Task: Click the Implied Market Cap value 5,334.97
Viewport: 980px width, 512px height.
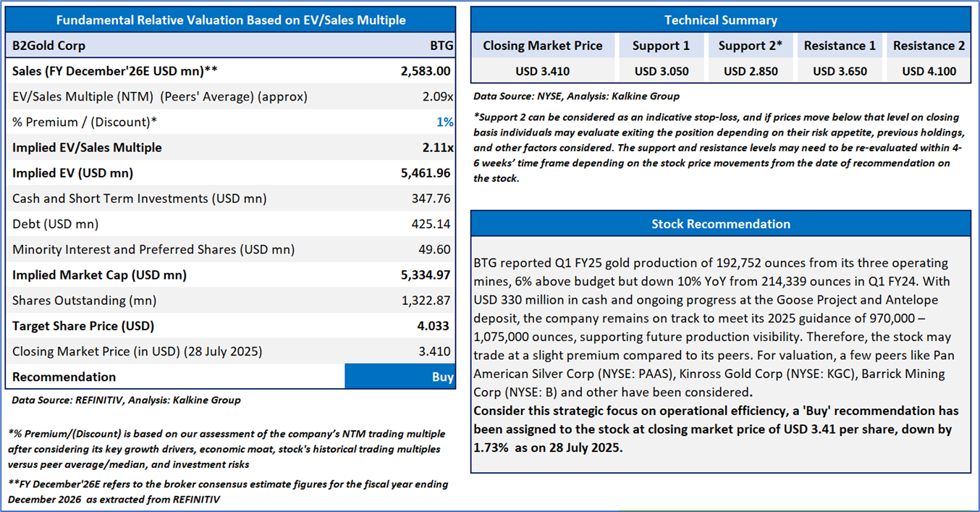Action: 426,275
